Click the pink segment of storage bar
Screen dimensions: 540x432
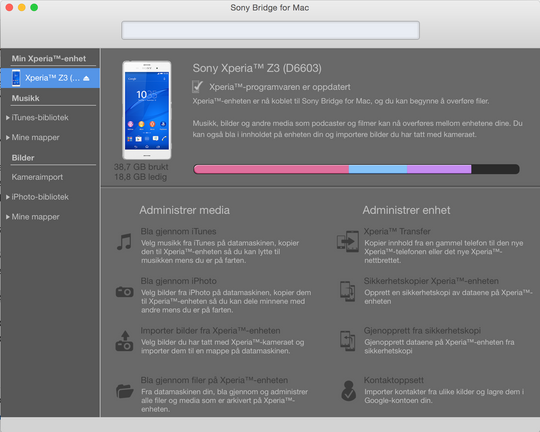tap(271, 169)
